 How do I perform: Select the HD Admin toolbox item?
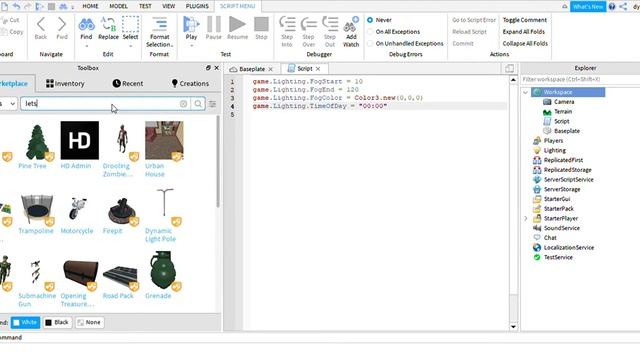[79, 145]
